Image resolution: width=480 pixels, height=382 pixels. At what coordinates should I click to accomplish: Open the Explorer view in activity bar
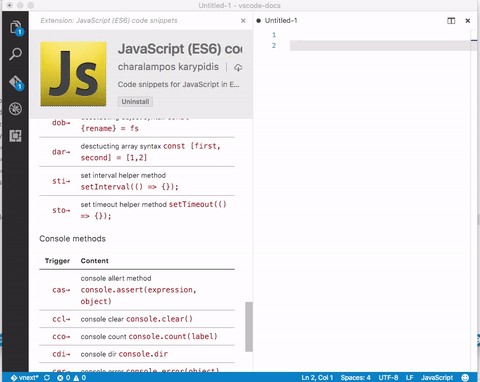tap(16, 28)
